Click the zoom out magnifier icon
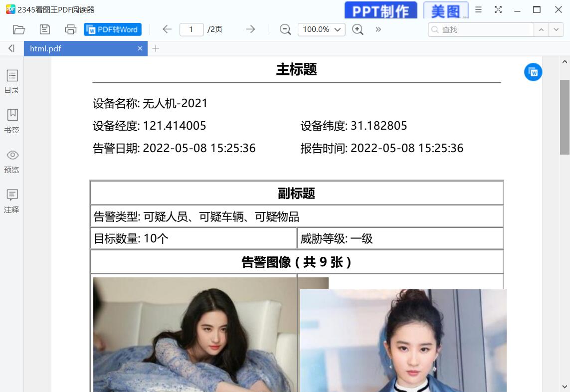Screen dimensions: 570x392 tap(285, 29)
